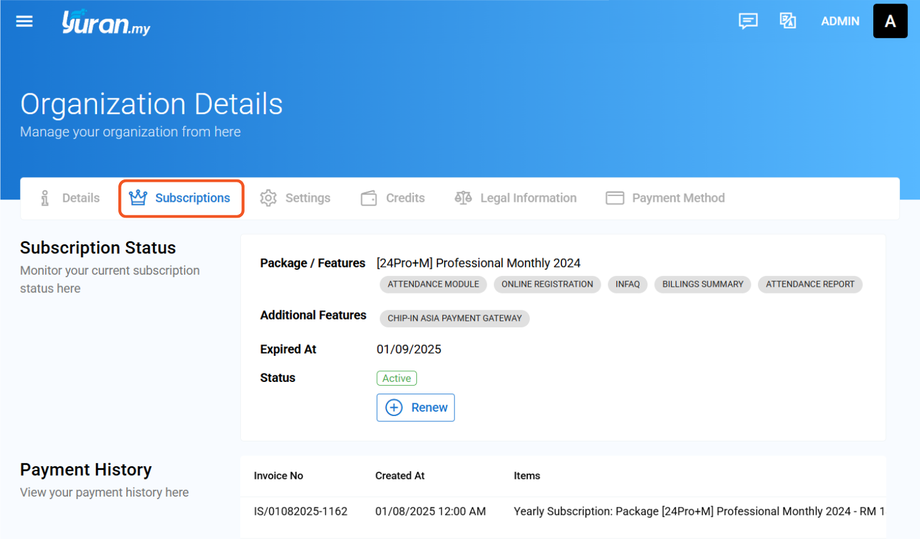This screenshot has height=539, width=920.
Task: Open the chat messages icon
Action: click(x=748, y=21)
